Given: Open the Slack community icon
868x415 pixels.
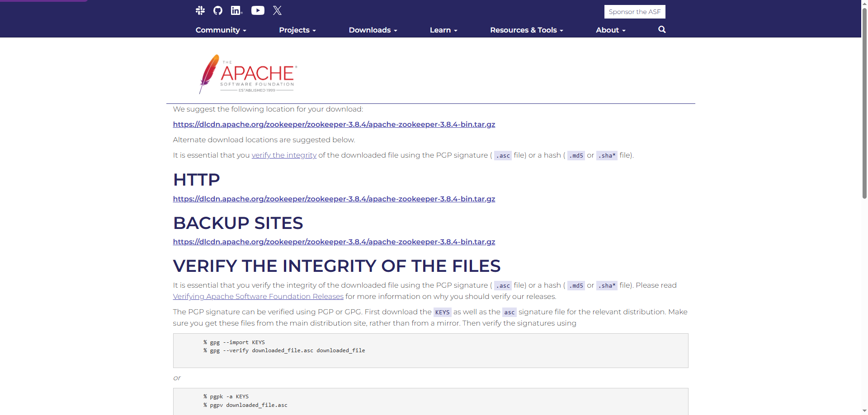Looking at the screenshot, I should [200, 10].
